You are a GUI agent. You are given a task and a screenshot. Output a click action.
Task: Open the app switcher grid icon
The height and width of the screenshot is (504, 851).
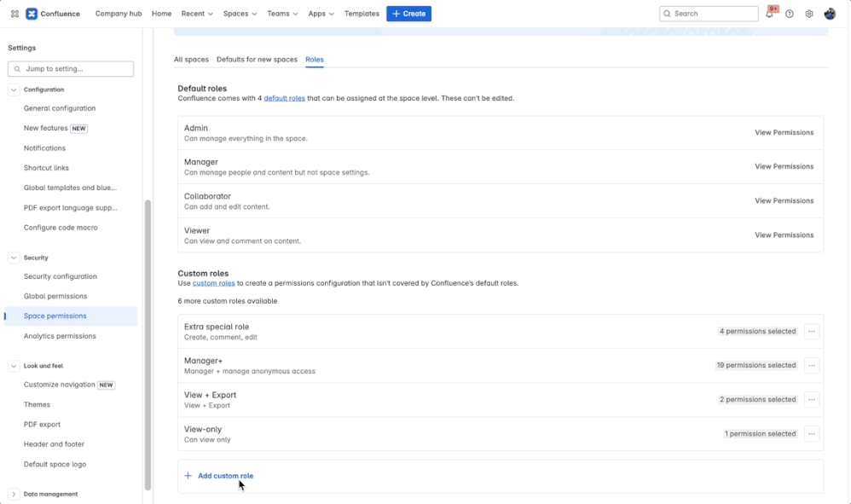[14, 13]
